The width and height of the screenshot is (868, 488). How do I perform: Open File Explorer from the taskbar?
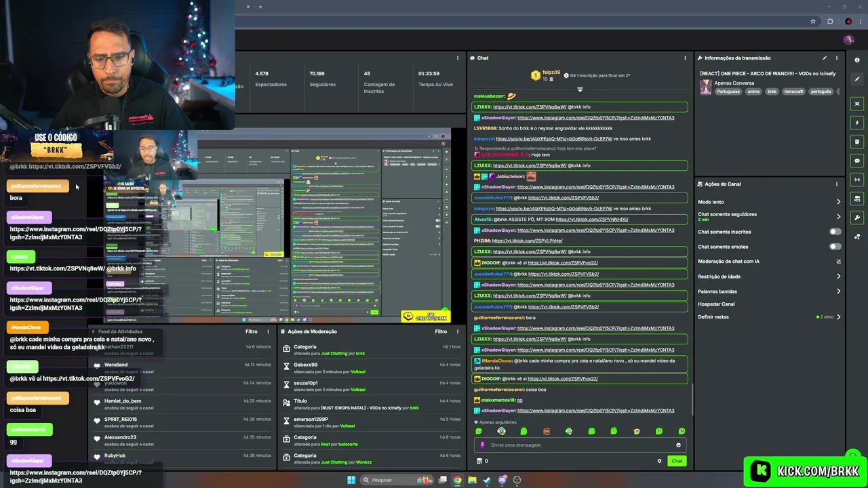(472, 480)
